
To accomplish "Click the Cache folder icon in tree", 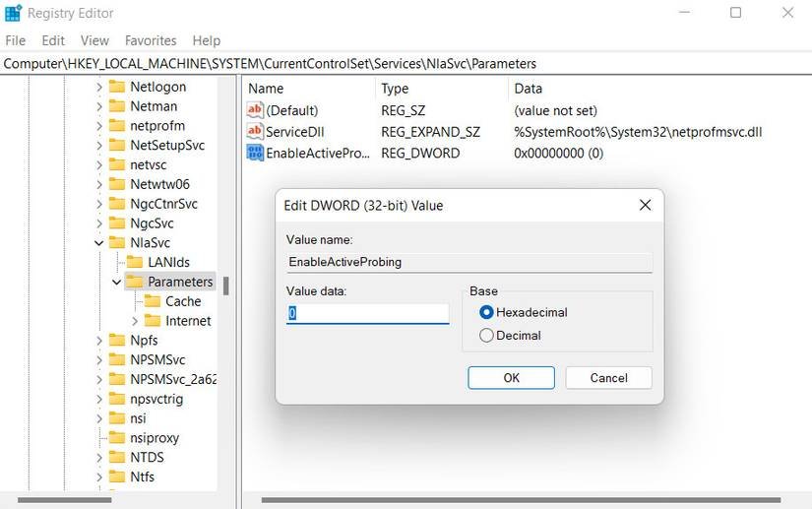I will pyautogui.click(x=153, y=301).
